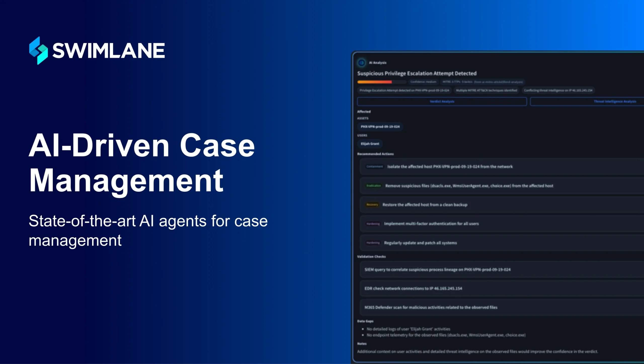Image resolution: width=644 pixels, height=364 pixels.
Task: Click the Swimlane logo icon
Action: click(x=38, y=50)
